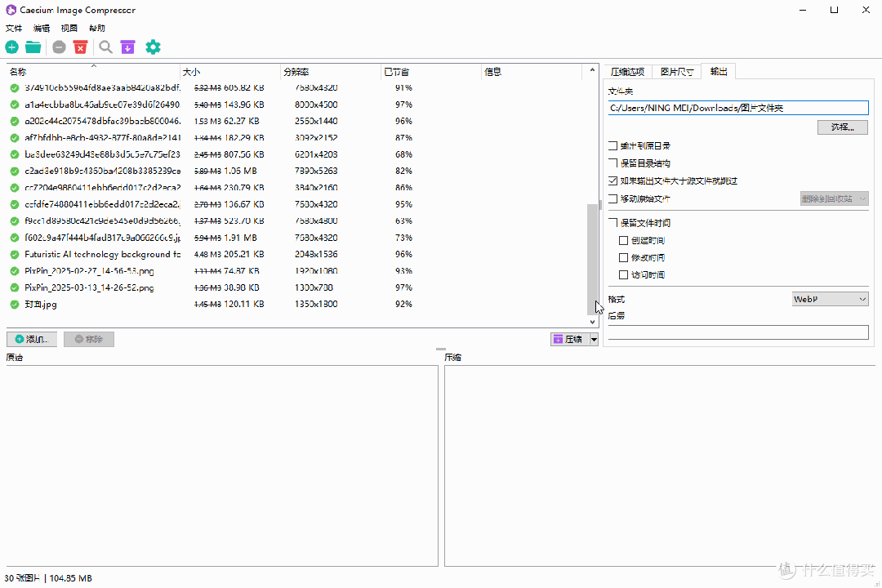Sort by the 信息 column header
The height and width of the screenshot is (588, 882).
pos(532,72)
